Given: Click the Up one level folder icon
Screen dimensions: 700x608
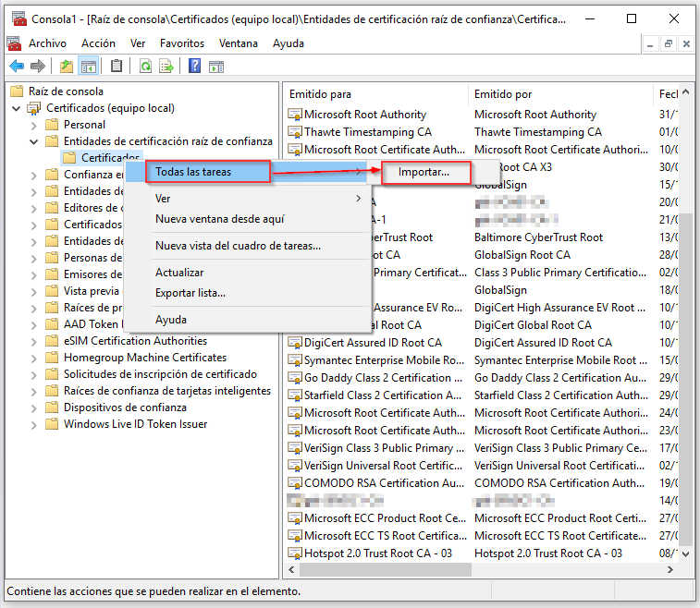Looking at the screenshot, I should click(x=66, y=66).
